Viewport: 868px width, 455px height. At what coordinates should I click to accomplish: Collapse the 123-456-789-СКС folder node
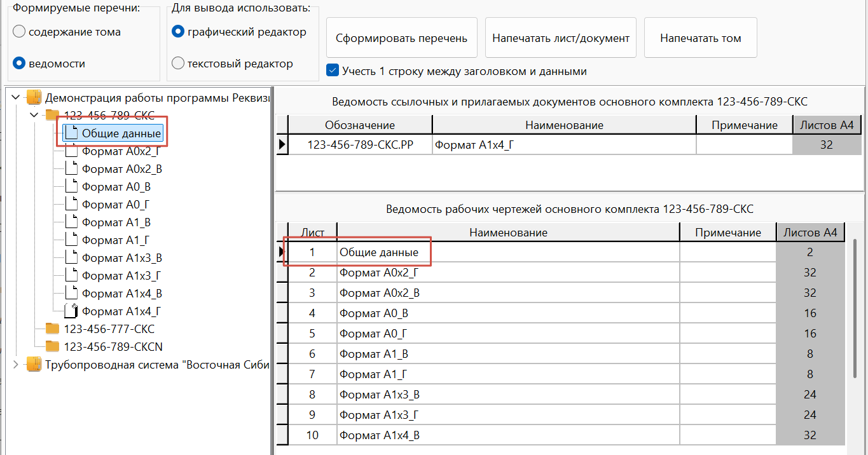(34, 115)
